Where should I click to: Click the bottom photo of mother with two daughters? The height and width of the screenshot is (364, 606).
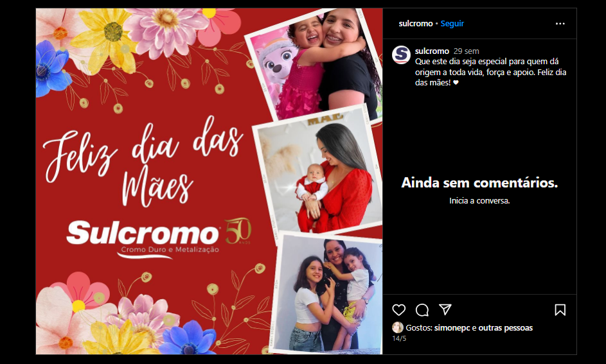(x=328, y=293)
